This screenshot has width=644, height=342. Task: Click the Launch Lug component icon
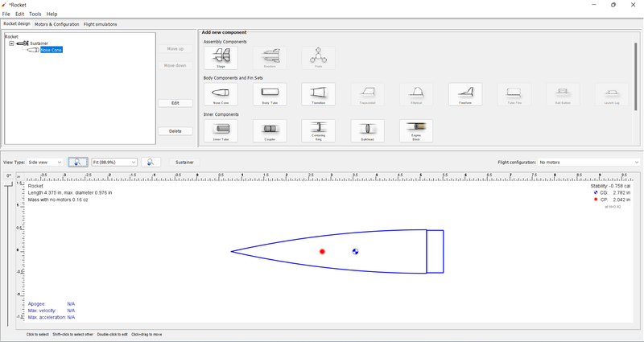pos(612,94)
